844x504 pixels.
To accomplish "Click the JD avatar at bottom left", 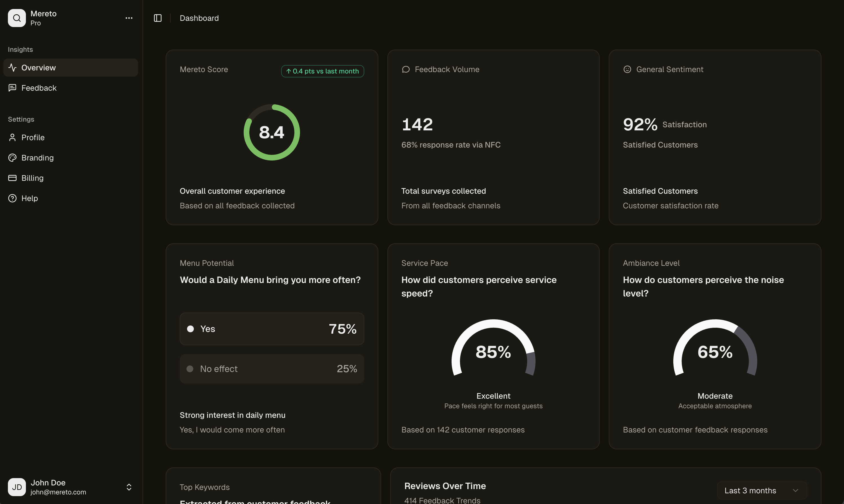I will click(x=17, y=487).
